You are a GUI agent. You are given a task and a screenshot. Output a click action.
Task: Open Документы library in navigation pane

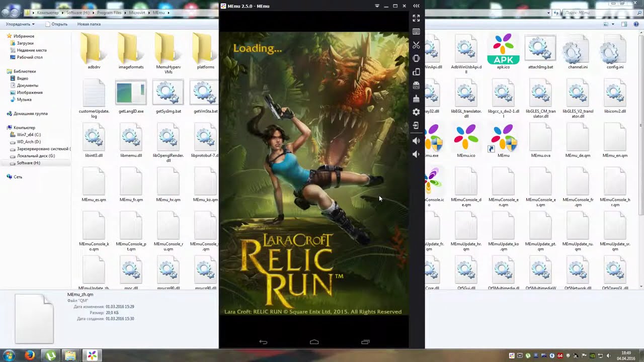coord(28,85)
